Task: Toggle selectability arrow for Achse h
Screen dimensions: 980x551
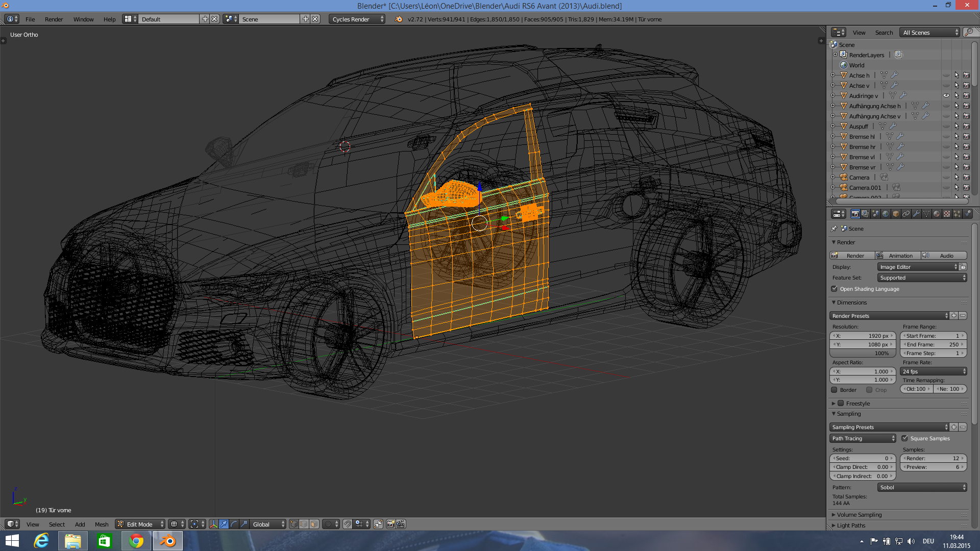Action: [x=957, y=75]
